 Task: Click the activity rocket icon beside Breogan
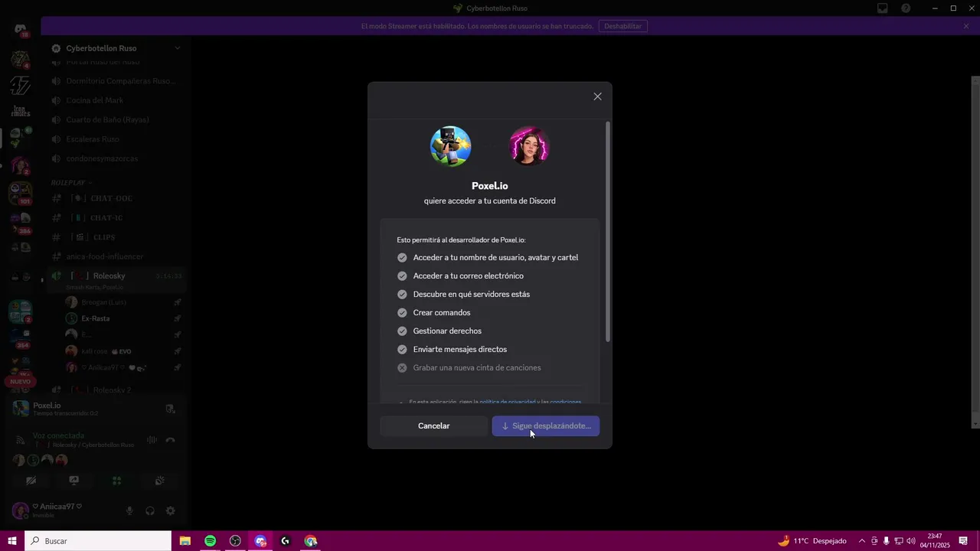click(x=177, y=302)
